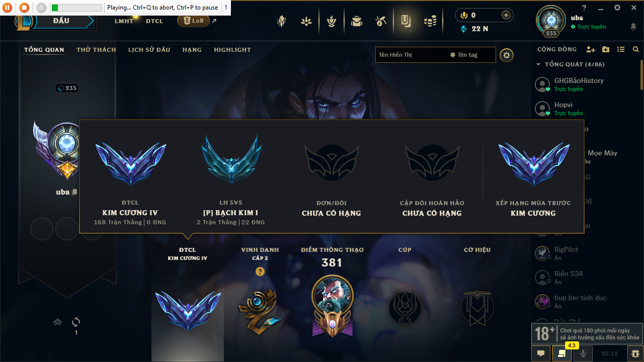Open the Store coins icon
This screenshot has height=362, width=644.
tap(430, 21)
